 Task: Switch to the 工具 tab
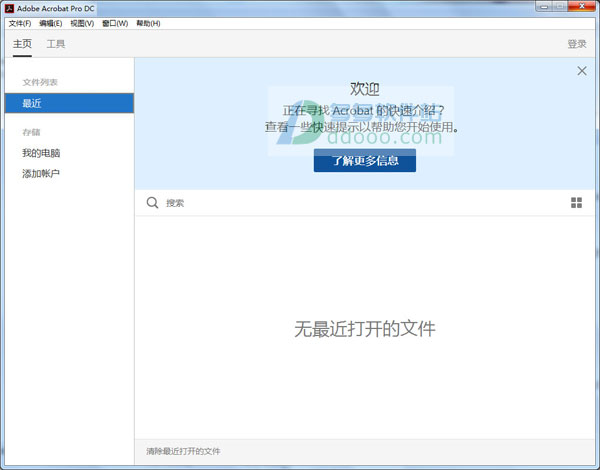pos(56,44)
